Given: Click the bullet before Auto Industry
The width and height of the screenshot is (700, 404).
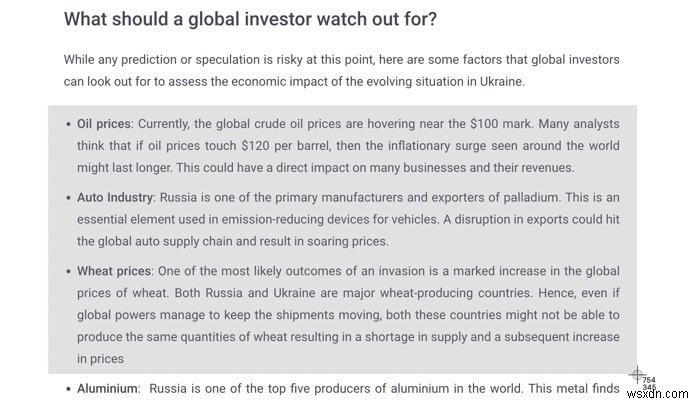Looking at the screenshot, I should coord(66,198).
